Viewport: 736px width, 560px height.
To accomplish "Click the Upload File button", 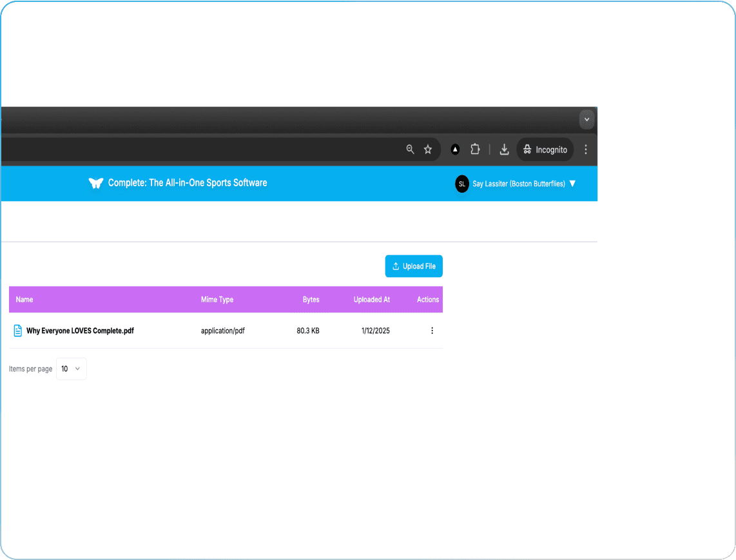I will (x=414, y=266).
